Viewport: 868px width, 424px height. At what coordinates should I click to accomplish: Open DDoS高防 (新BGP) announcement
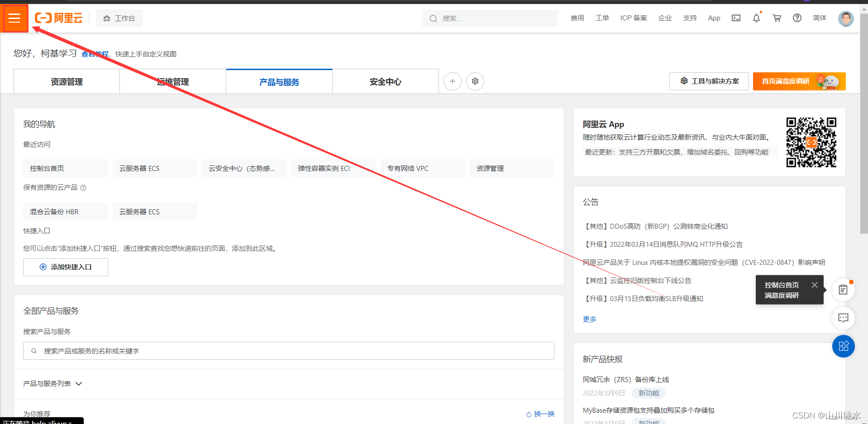[655, 226]
